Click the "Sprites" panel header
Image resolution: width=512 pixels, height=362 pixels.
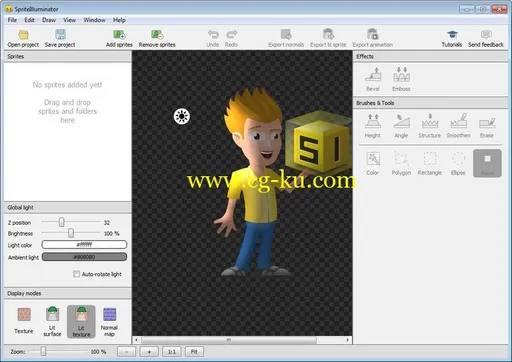pyautogui.click(x=68, y=56)
